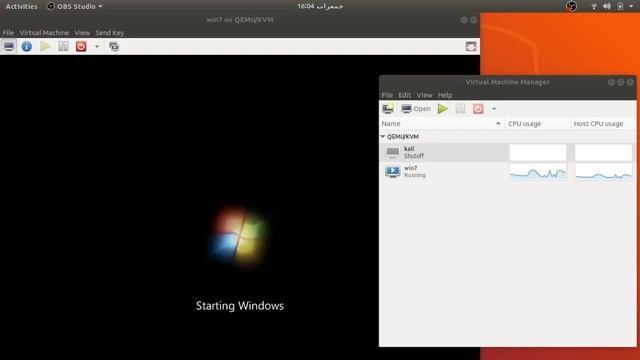Start selected VM with green play icon
The width and height of the screenshot is (640, 360).
(x=443, y=109)
